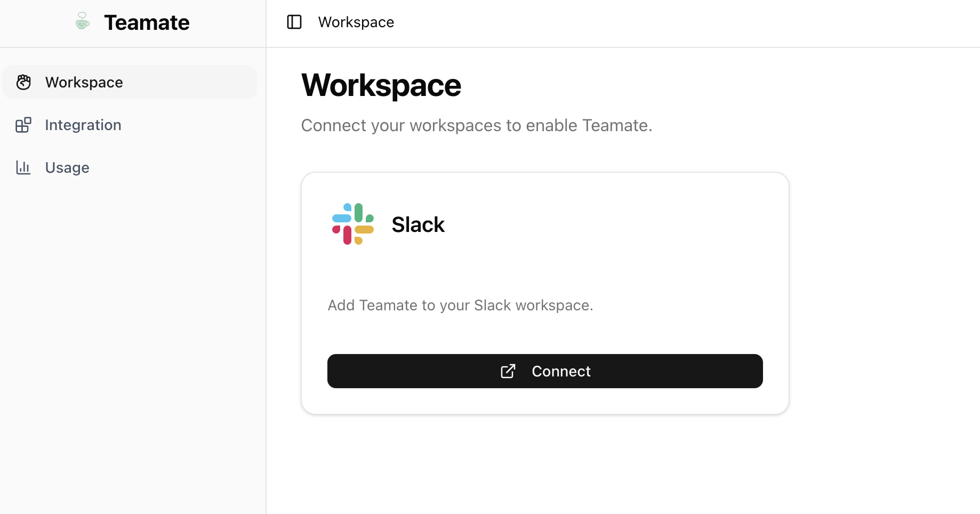The image size is (980, 514).
Task: Connect Slack with the Connect button
Action: pos(545,371)
